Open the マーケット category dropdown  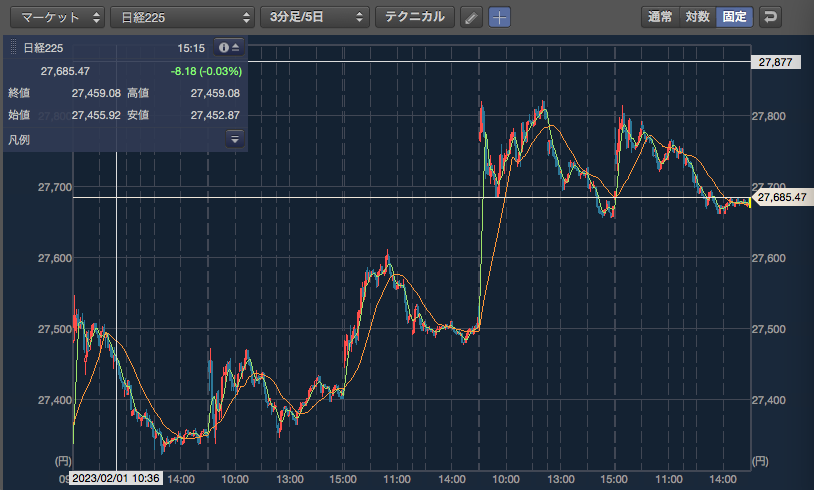pyautogui.click(x=57, y=17)
